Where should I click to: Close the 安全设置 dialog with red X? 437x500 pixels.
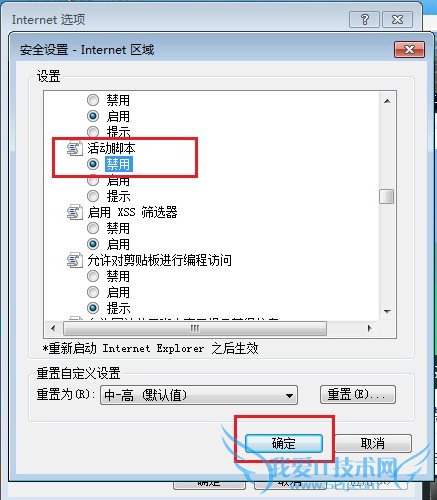pyautogui.click(x=409, y=50)
